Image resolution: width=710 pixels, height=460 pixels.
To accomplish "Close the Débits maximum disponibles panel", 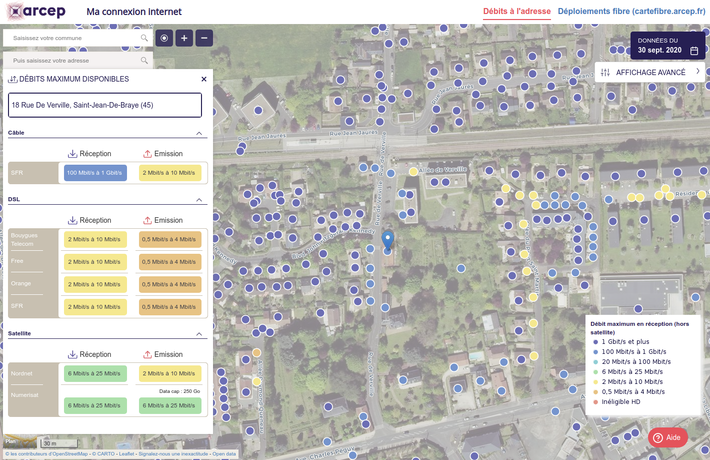I will [x=204, y=79].
